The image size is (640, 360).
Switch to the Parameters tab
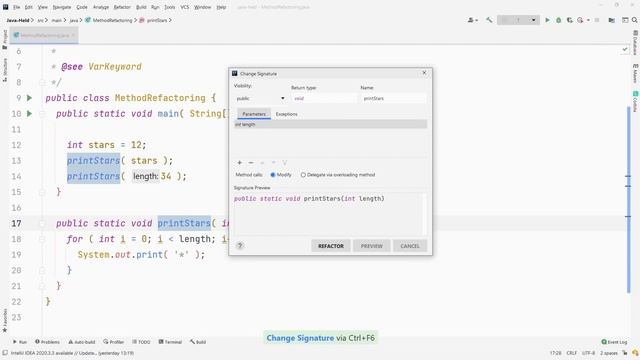tap(254, 114)
